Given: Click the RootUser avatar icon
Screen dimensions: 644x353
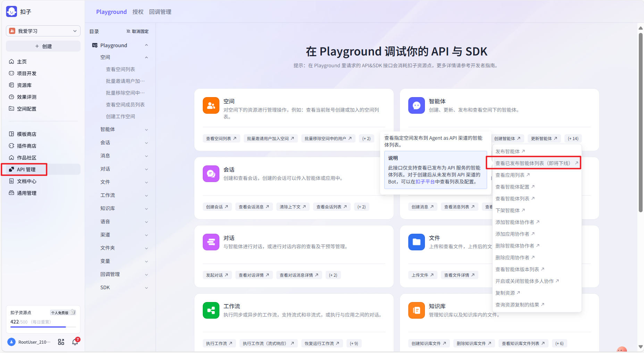Looking at the screenshot, I should (11, 342).
